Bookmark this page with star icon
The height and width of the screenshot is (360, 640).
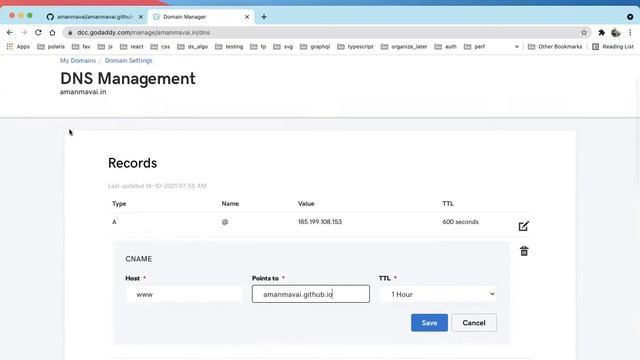point(584,32)
